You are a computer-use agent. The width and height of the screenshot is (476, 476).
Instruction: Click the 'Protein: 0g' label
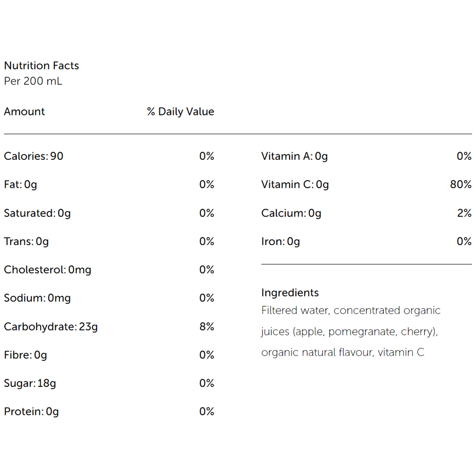pos(31,411)
